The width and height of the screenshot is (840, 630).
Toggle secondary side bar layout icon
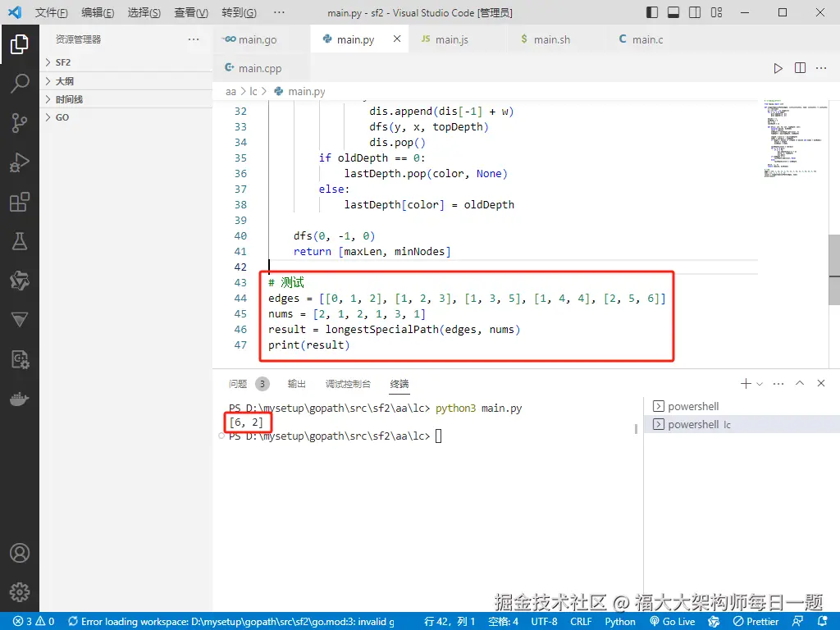tap(695, 12)
